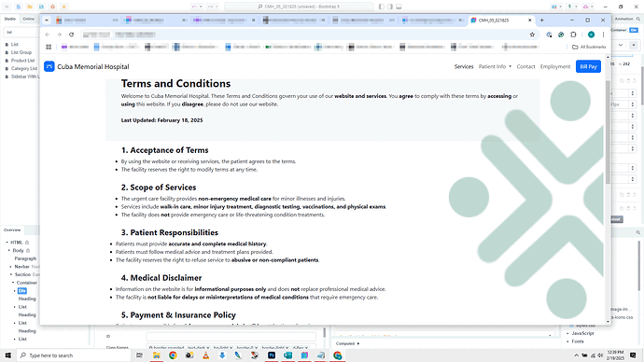Click the Contact nav link

[x=525, y=66]
